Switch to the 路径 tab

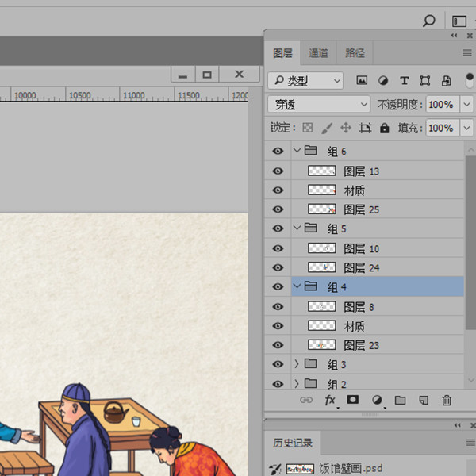click(355, 53)
